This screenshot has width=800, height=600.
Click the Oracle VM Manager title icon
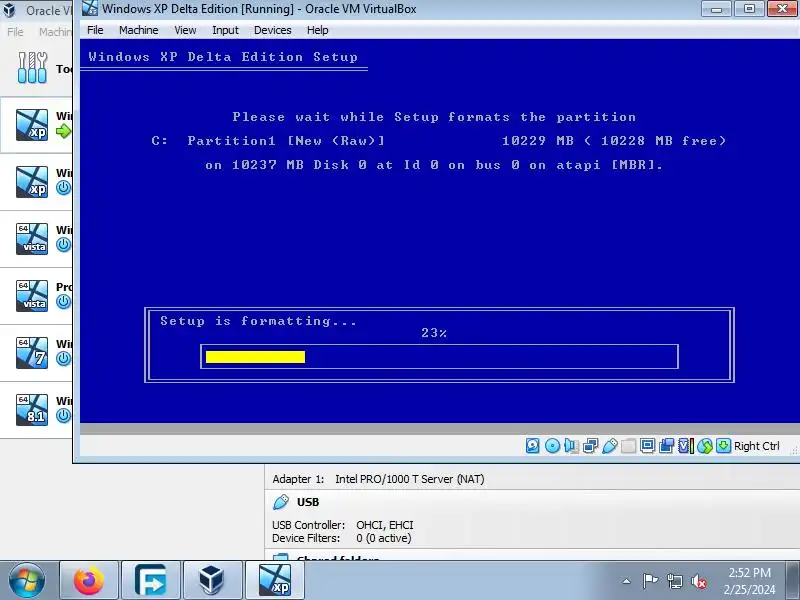[9, 10]
